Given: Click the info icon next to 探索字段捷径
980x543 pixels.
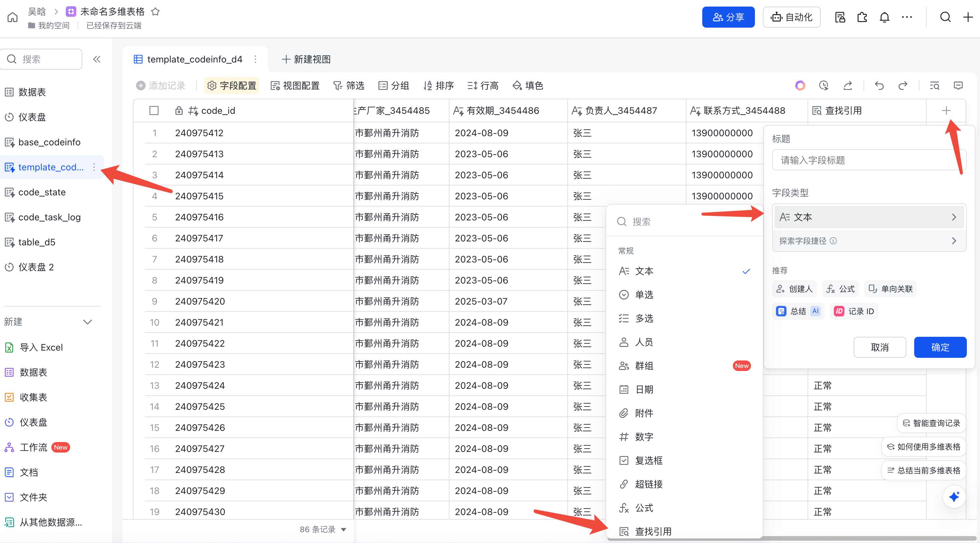Looking at the screenshot, I should pos(833,241).
